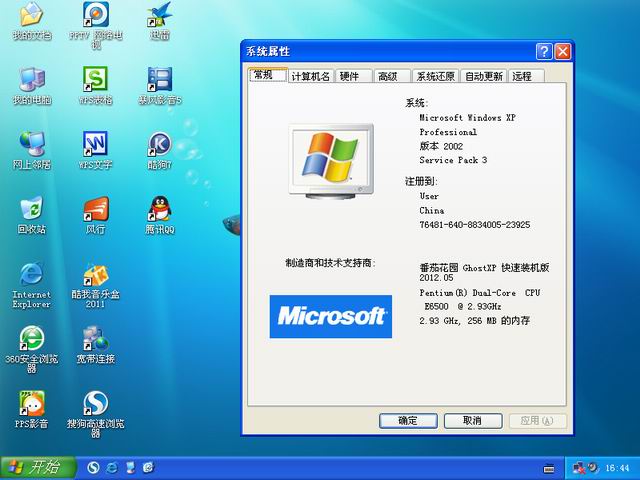
Task: Click the network connection tray icon
Action: point(578,468)
